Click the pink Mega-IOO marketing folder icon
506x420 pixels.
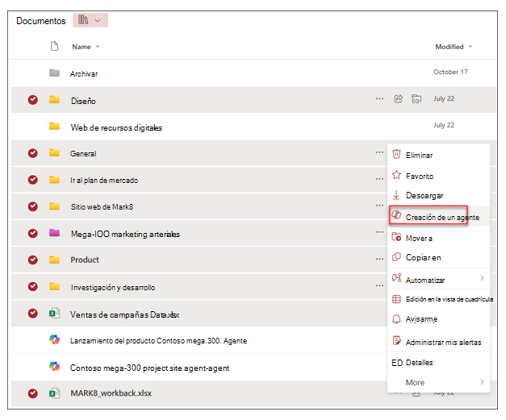coord(54,232)
